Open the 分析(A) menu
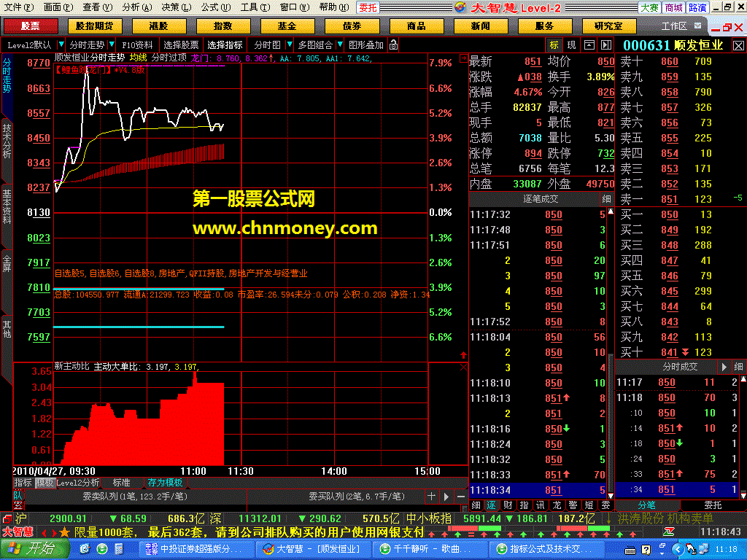 [x=136, y=7]
